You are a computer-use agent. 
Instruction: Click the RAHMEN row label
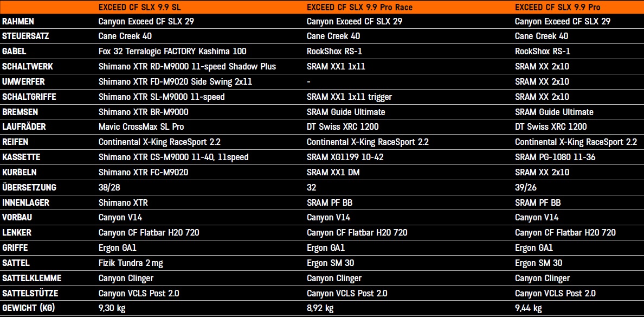tap(18, 21)
